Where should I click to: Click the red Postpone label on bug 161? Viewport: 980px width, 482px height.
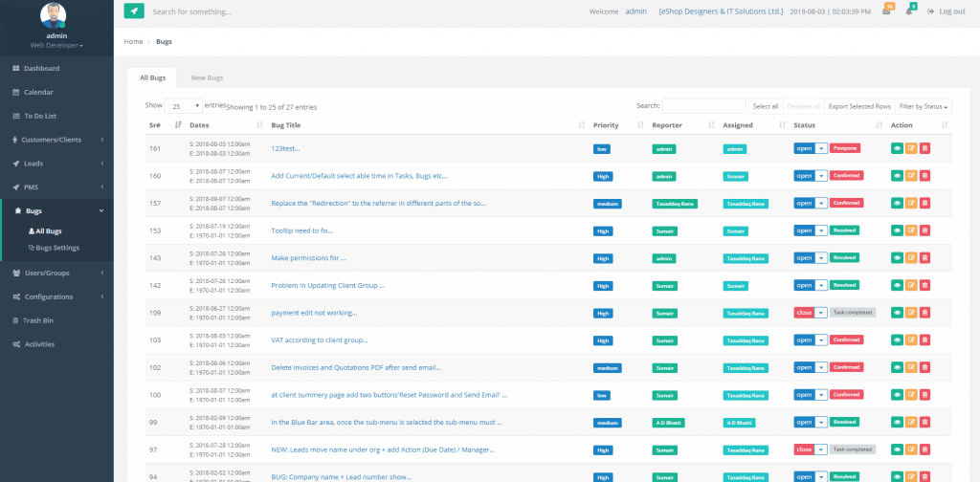pos(844,149)
